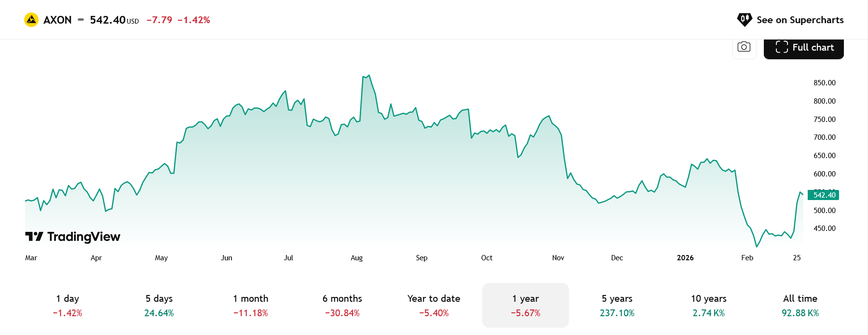Select the All time range tab
Screen dimensions: 868x335
800,305
